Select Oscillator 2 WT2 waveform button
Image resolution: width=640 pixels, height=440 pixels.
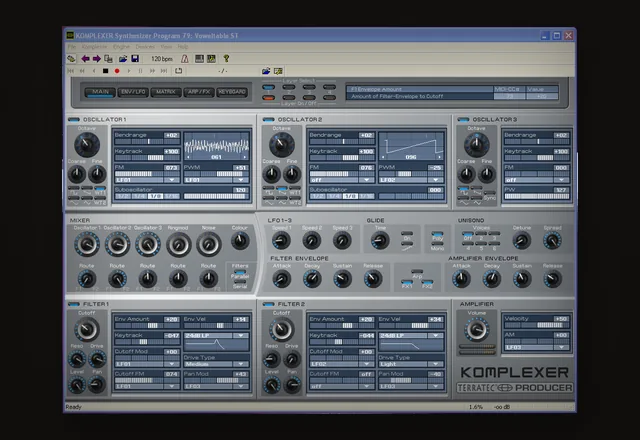pyautogui.click(x=295, y=199)
